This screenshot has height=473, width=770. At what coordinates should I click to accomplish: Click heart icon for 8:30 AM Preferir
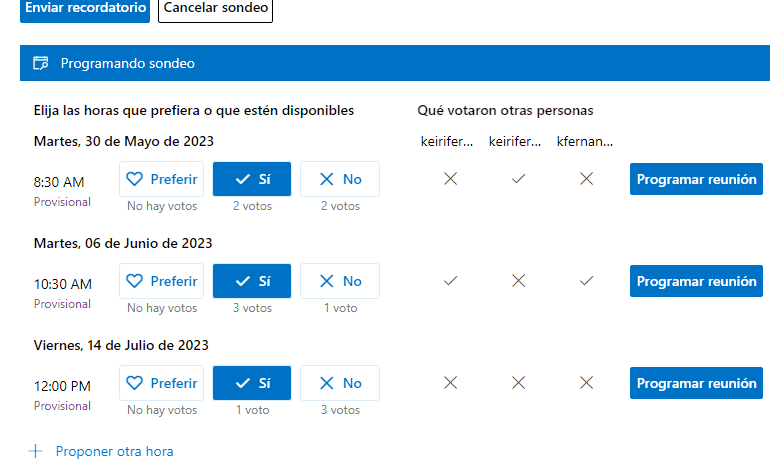click(x=135, y=179)
